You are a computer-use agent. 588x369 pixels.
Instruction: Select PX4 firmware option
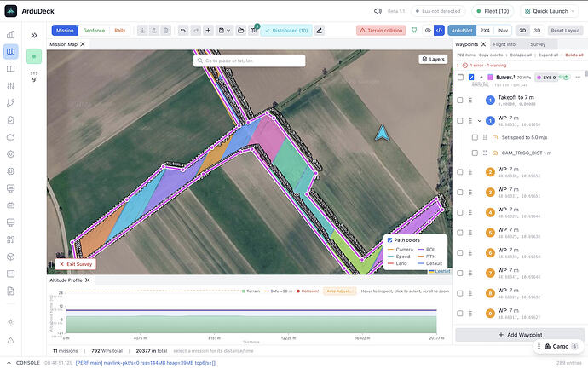[485, 31]
